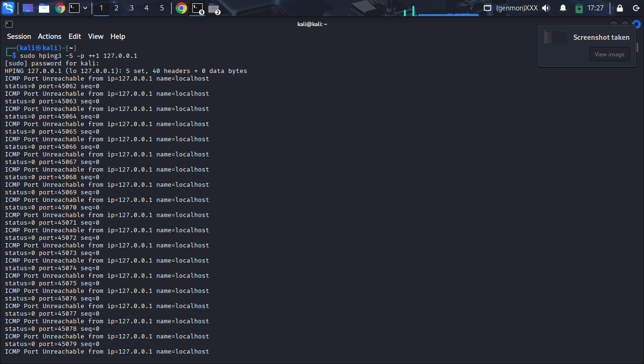Open the Help menu
Image resolution: width=644 pixels, height=364 pixels.
pos(118,36)
